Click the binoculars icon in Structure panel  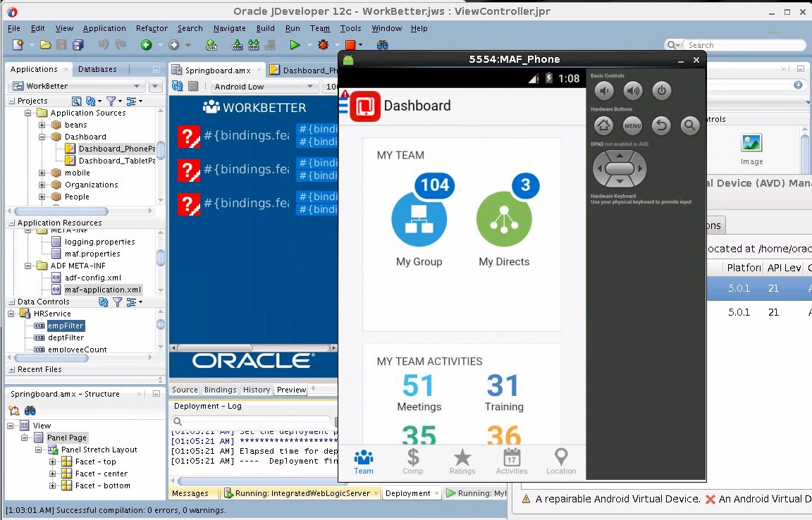click(30, 411)
